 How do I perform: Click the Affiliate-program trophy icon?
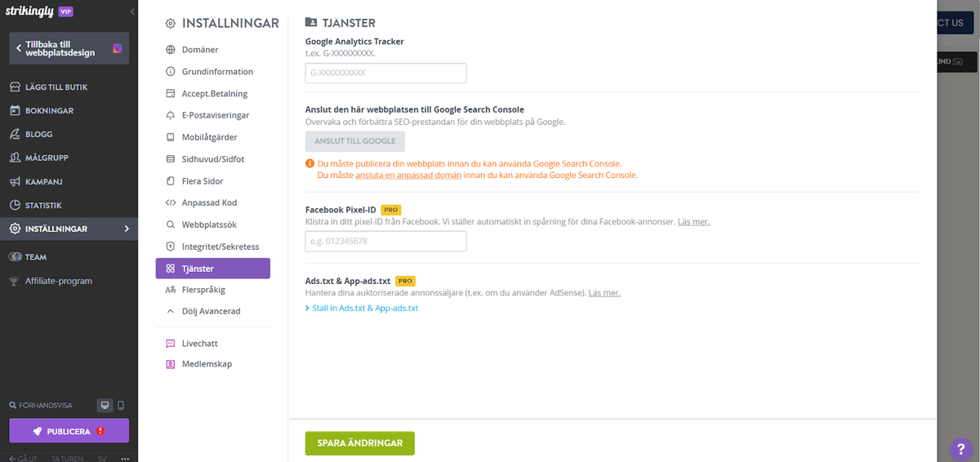[15, 281]
